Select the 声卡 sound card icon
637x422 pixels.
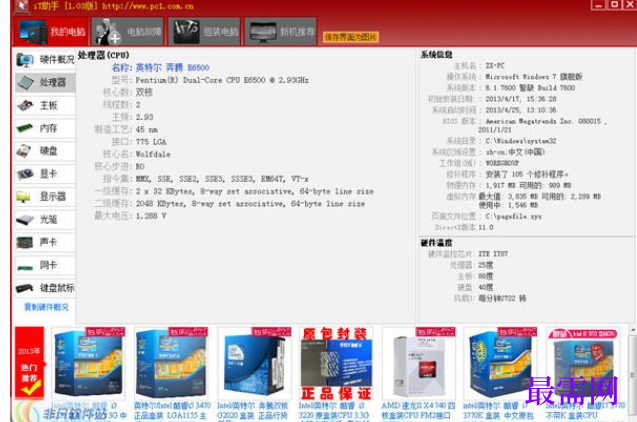[25, 242]
